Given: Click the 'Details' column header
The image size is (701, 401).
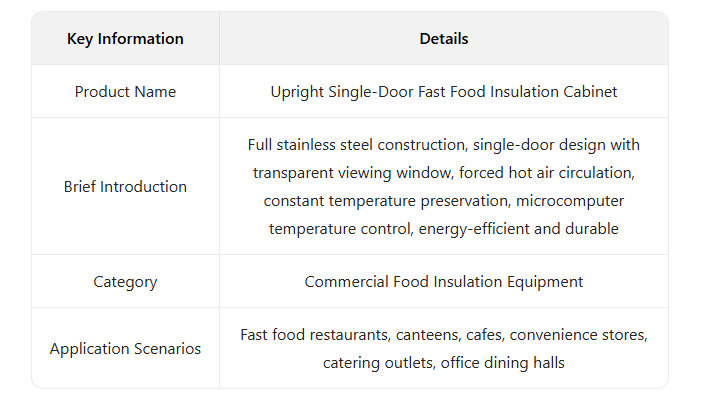Looking at the screenshot, I should click(444, 39).
